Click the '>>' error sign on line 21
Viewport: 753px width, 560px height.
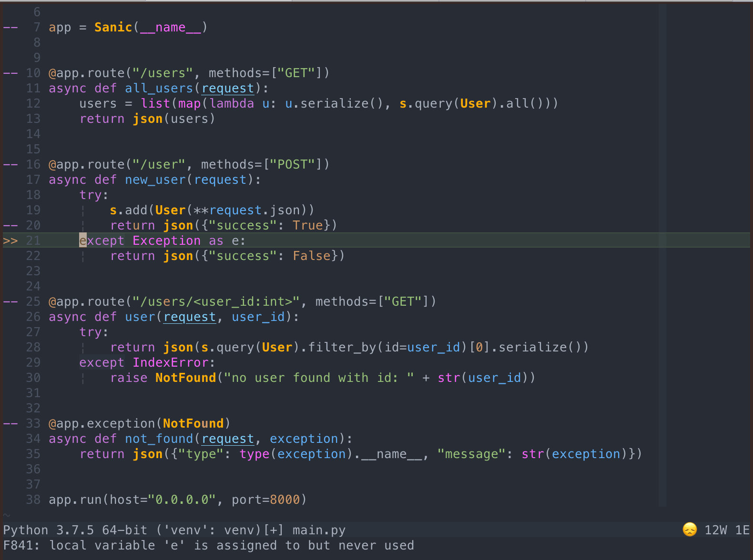pyautogui.click(x=10, y=240)
